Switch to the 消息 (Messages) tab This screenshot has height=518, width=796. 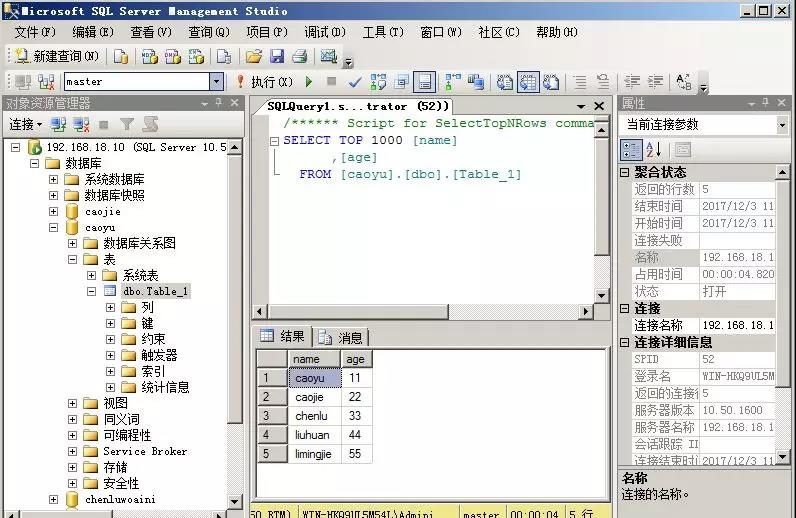click(x=341, y=337)
